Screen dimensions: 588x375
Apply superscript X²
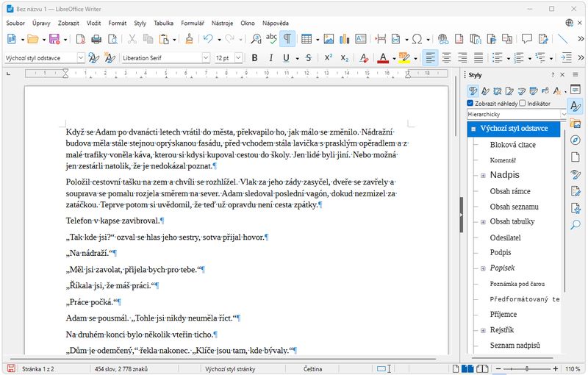(329, 58)
